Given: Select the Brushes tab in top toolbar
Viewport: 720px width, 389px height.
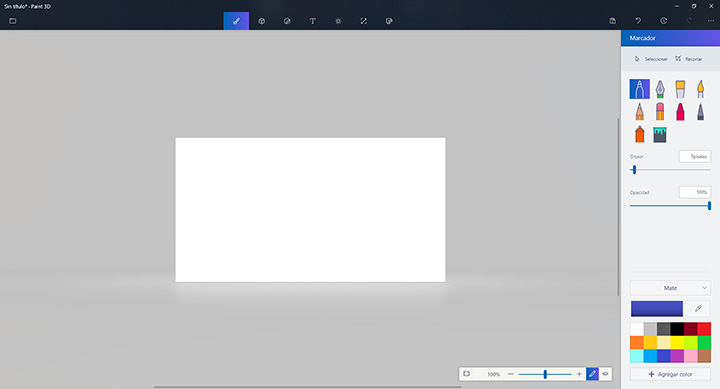Looking at the screenshot, I should tap(236, 21).
